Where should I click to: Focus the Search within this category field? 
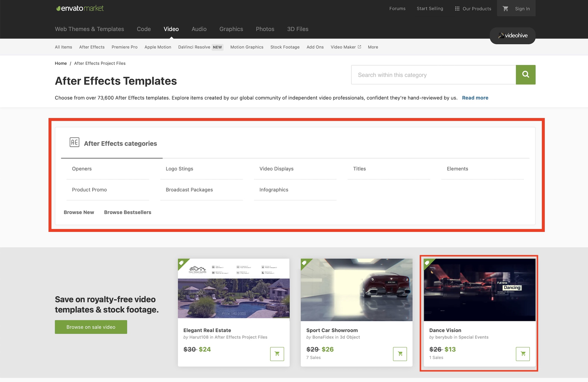click(433, 75)
